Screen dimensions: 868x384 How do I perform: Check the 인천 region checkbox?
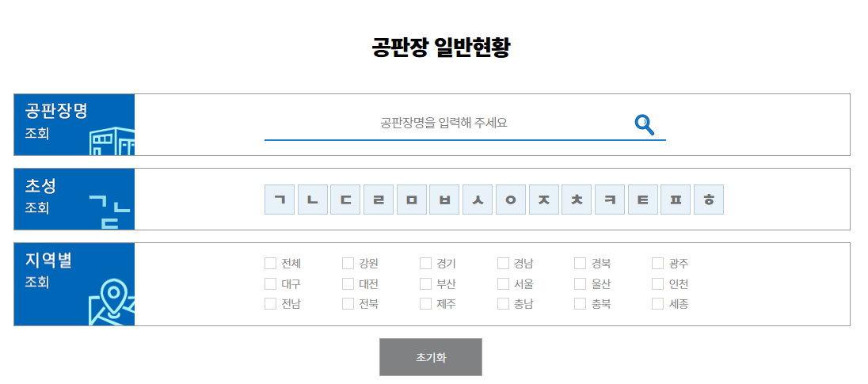[x=657, y=284]
